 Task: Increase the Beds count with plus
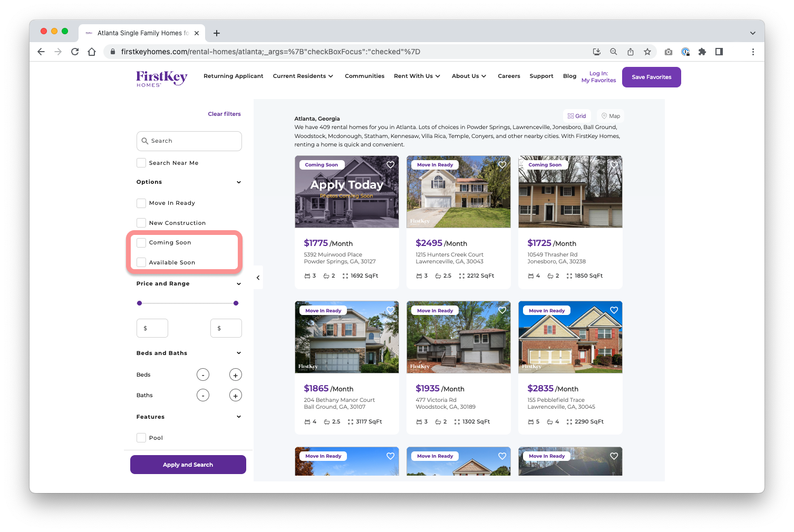tap(236, 375)
